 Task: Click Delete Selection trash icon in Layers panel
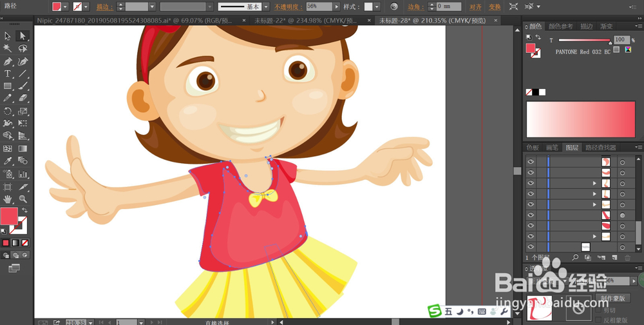click(x=627, y=257)
